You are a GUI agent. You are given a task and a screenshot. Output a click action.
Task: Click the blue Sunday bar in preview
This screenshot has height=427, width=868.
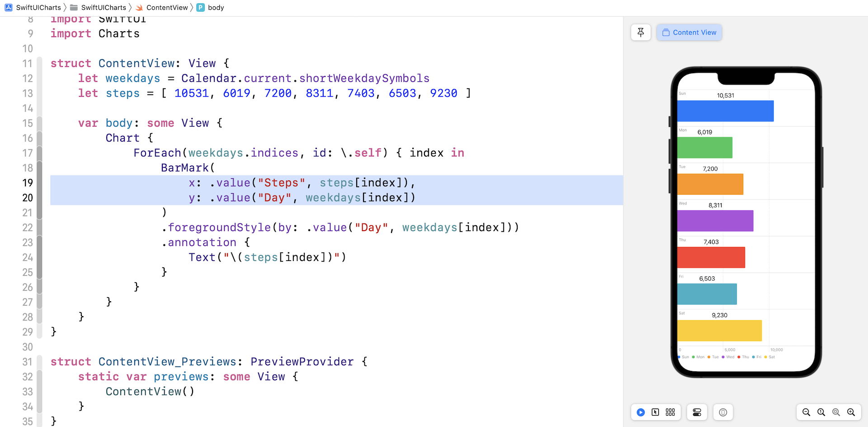coord(725,111)
